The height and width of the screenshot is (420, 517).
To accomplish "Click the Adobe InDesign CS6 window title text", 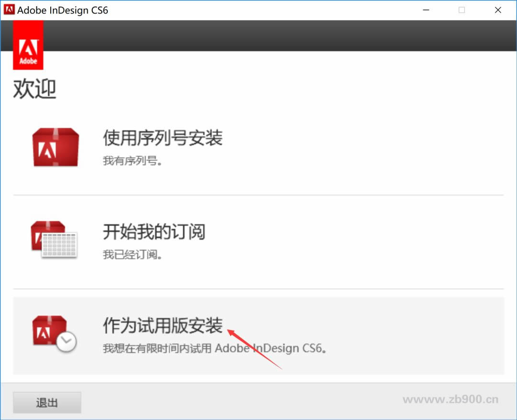I will click(63, 10).
